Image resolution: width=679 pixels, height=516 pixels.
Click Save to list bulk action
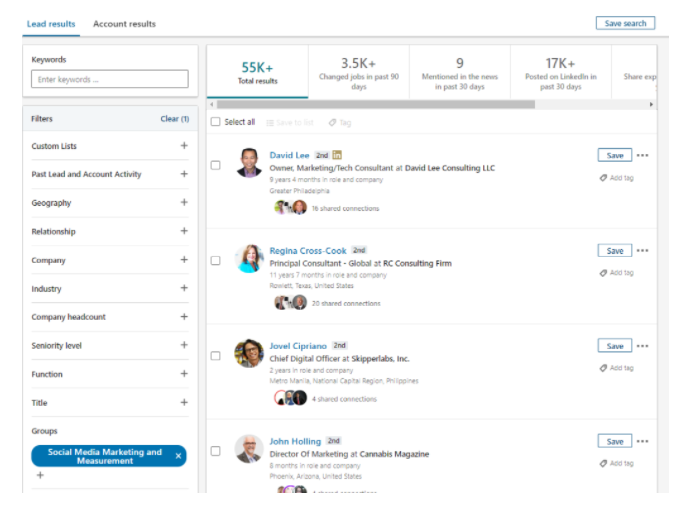(290, 123)
